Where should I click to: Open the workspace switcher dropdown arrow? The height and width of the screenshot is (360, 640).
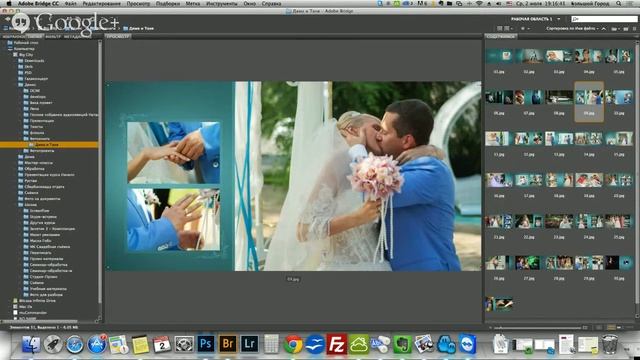pyautogui.click(x=559, y=19)
